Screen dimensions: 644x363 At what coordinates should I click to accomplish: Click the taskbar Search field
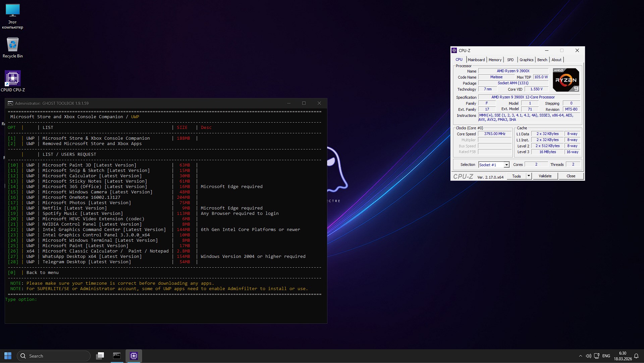54,356
